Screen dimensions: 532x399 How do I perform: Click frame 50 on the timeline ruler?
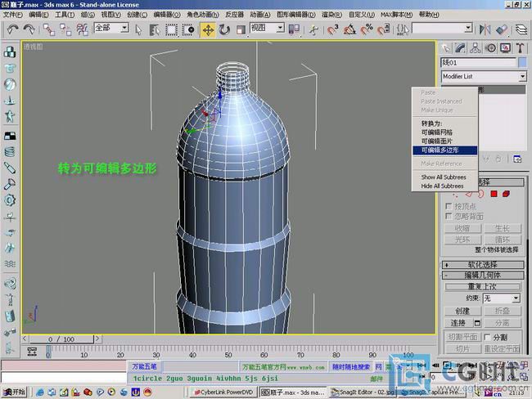point(228,352)
